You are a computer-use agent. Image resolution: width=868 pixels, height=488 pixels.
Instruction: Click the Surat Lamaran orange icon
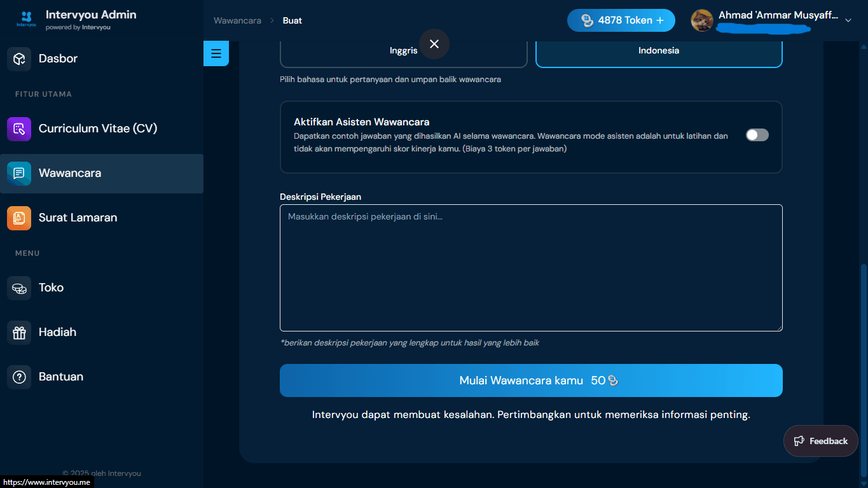pyautogui.click(x=19, y=218)
